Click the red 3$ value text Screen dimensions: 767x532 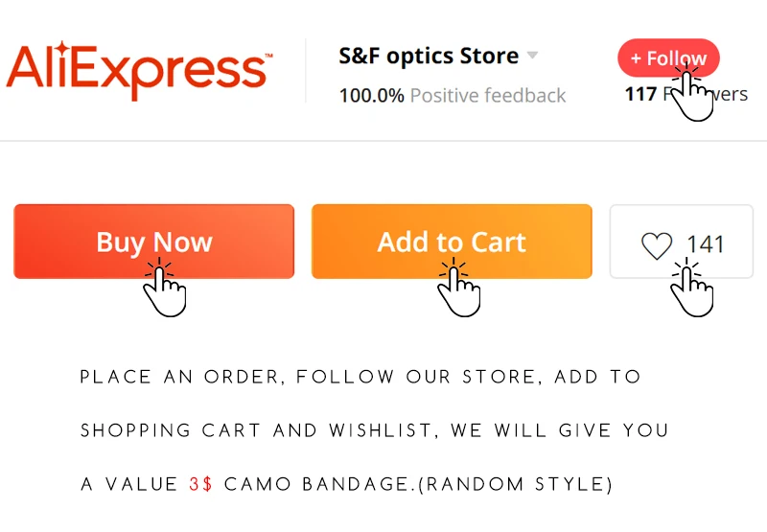click(200, 484)
